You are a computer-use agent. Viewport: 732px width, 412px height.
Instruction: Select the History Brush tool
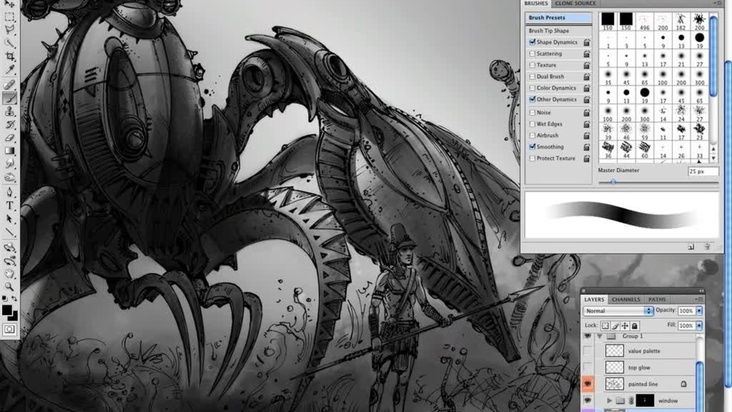9,125
